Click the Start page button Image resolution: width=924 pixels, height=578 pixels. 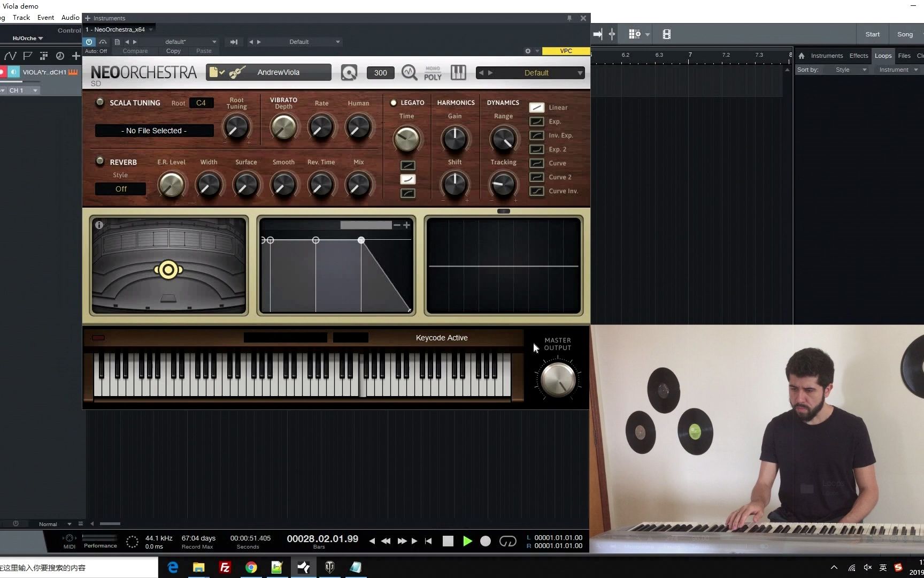(x=872, y=34)
